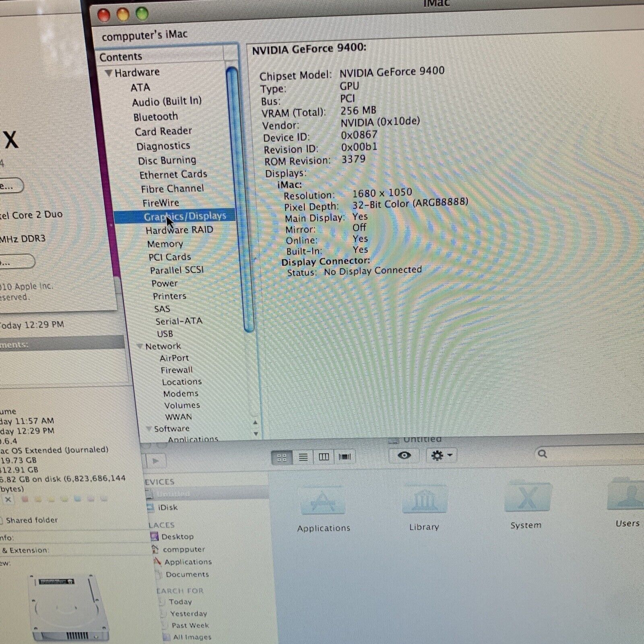Click the Quick Look eye button
Viewport: 644px width, 644px height.
(404, 455)
